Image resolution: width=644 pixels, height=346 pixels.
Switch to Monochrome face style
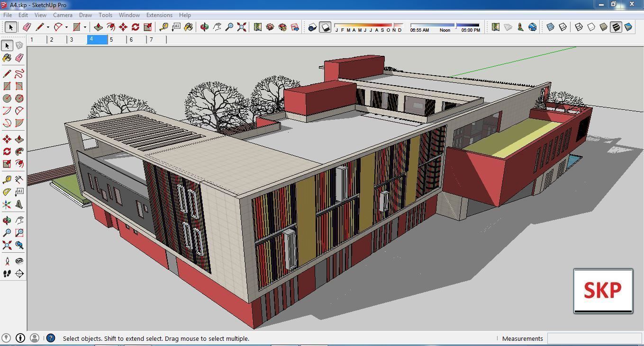[628, 27]
